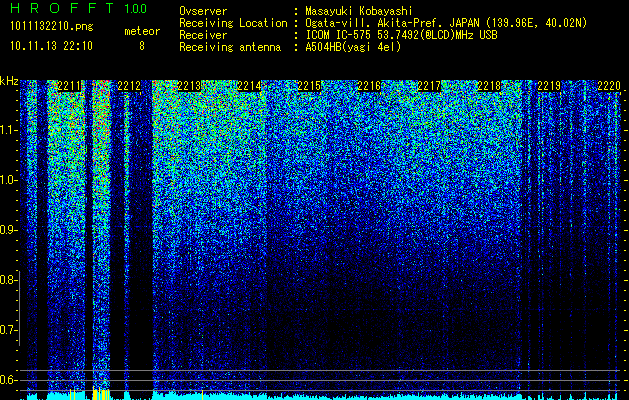This screenshot has height=400, width=629.
Task: Click the 2216 time marker
Action: (369, 86)
